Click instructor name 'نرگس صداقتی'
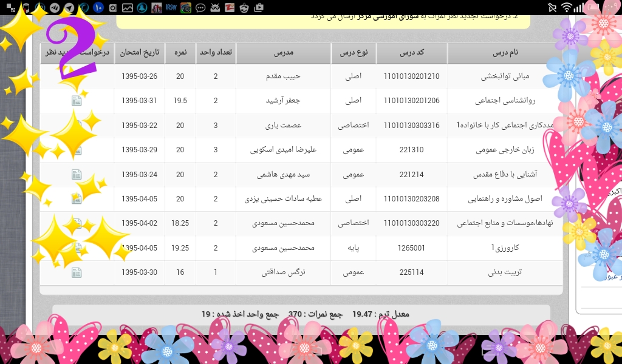 (x=283, y=272)
